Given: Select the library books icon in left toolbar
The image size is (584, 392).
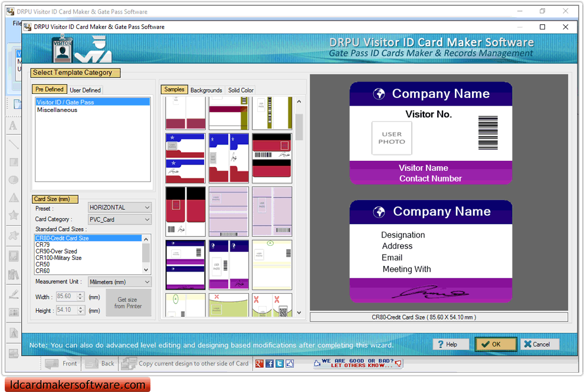Looking at the screenshot, I should click(14, 275).
